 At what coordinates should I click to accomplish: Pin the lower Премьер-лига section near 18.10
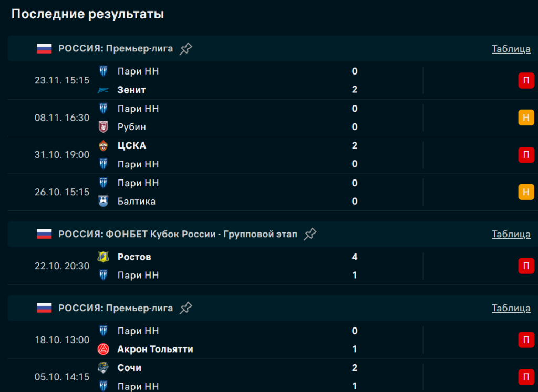pos(186,308)
